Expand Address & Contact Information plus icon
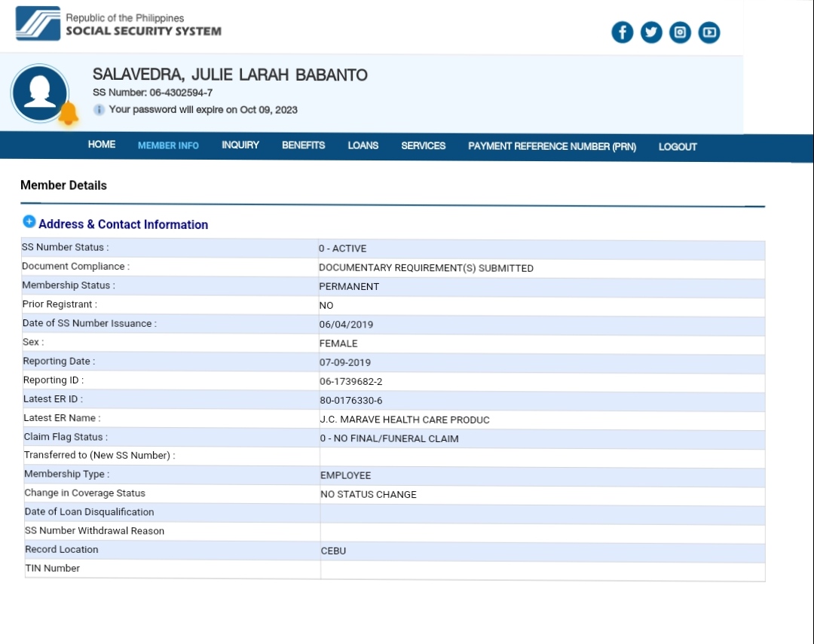 [x=29, y=221]
